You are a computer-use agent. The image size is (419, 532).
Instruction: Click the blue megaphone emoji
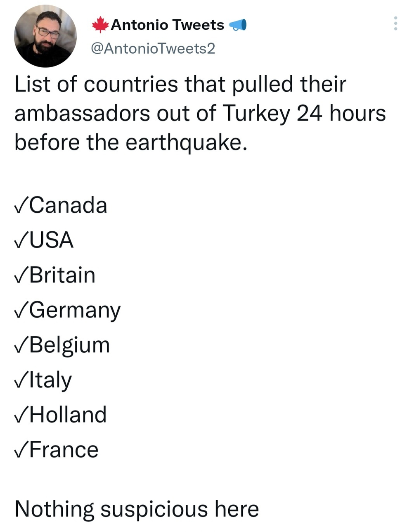tap(238, 25)
